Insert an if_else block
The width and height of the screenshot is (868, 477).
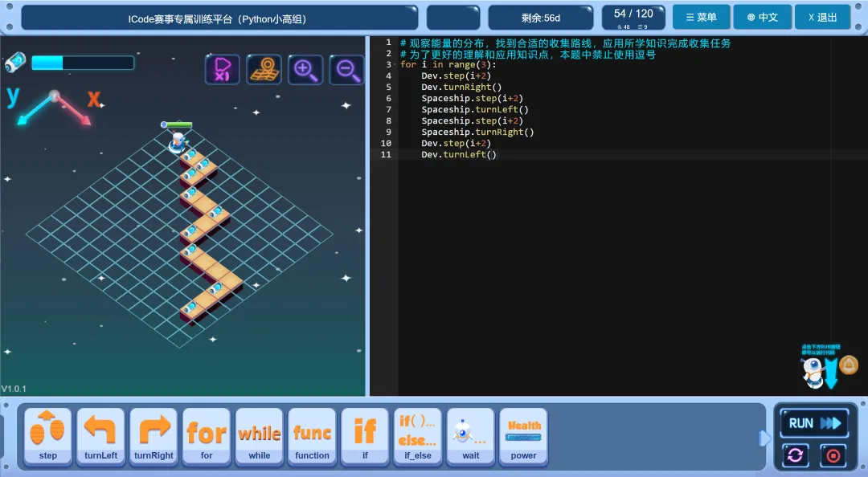point(418,437)
